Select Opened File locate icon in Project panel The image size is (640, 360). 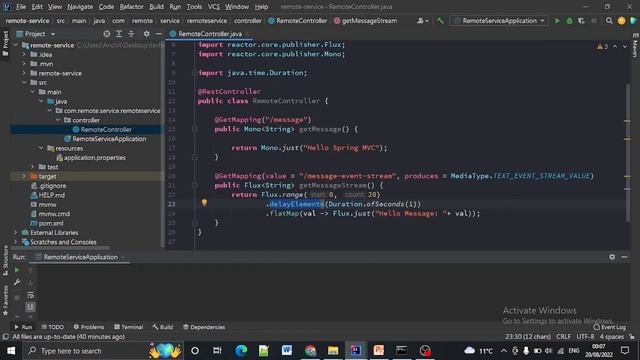[107, 34]
